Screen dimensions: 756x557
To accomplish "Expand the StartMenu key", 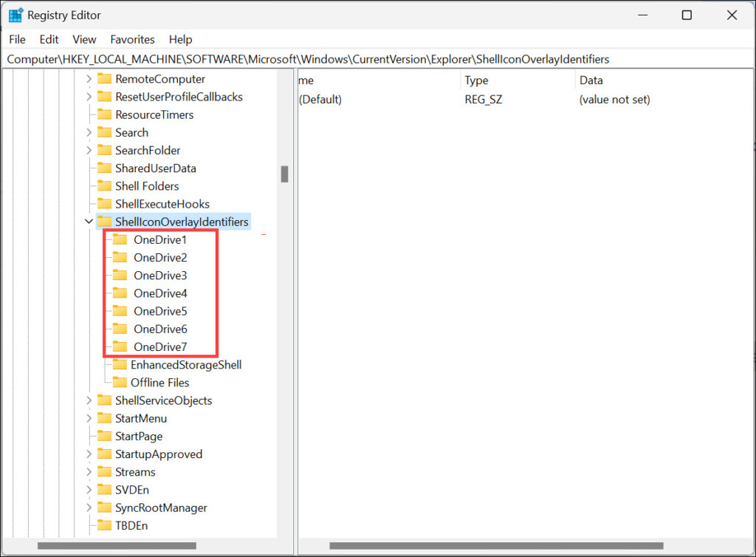I will click(89, 418).
